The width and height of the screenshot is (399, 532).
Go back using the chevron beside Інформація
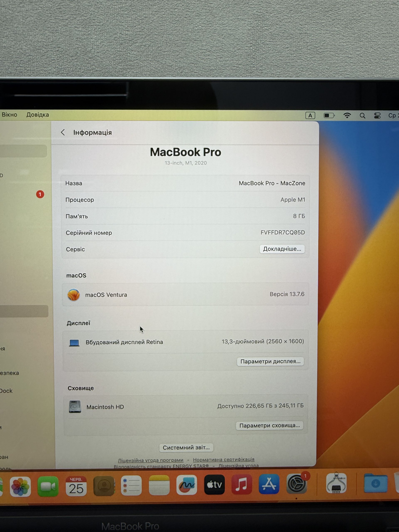click(63, 132)
